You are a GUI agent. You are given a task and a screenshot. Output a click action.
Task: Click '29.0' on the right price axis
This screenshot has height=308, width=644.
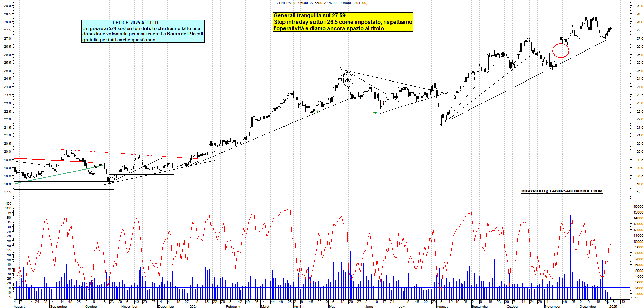[x=639, y=6]
